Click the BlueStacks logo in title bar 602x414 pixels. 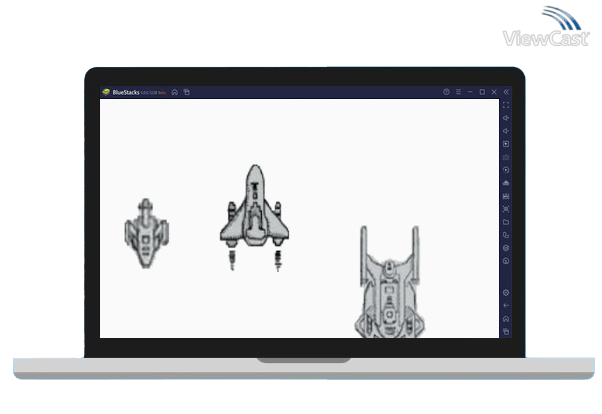click(x=106, y=92)
